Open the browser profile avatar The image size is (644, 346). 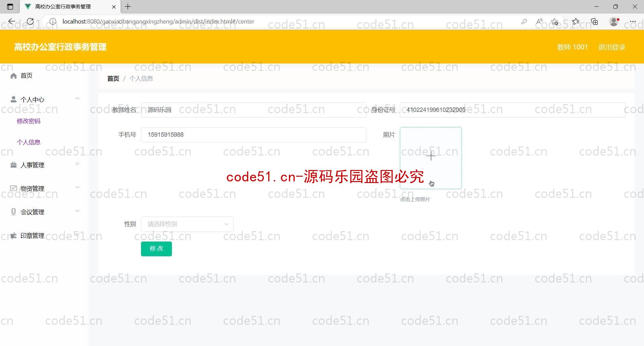614,21
